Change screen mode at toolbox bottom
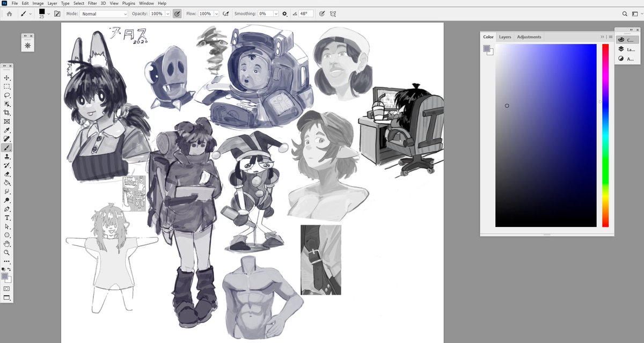Image resolution: width=644 pixels, height=343 pixels. click(x=7, y=297)
